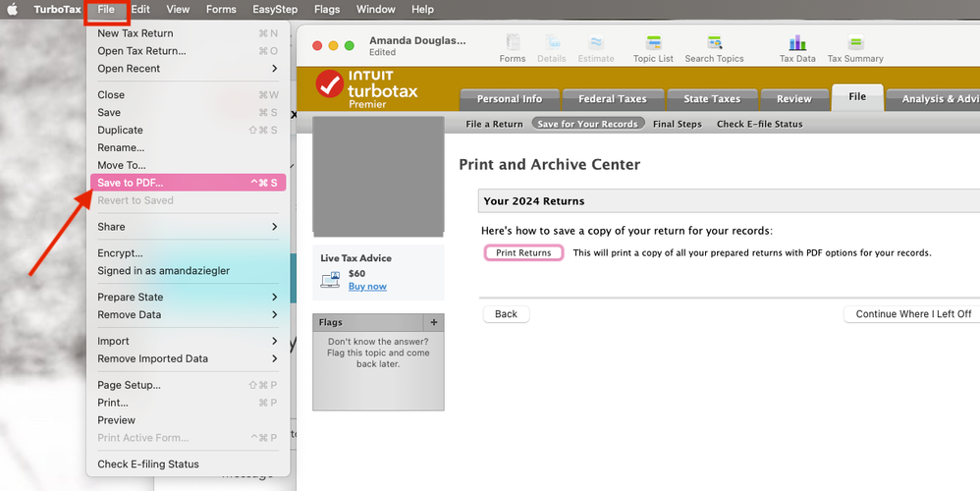Add a flag with the plus button
980x491 pixels.
[434, 322]
